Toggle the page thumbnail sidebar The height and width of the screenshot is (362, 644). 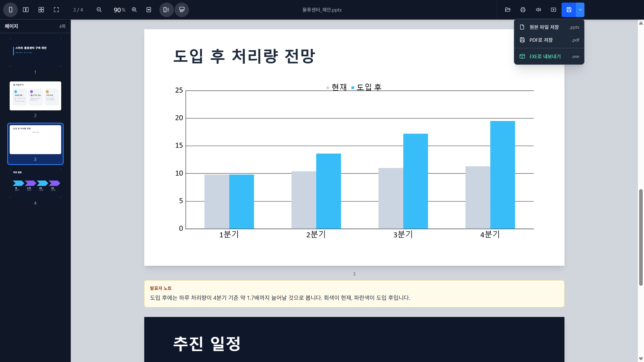pos(166,10)
